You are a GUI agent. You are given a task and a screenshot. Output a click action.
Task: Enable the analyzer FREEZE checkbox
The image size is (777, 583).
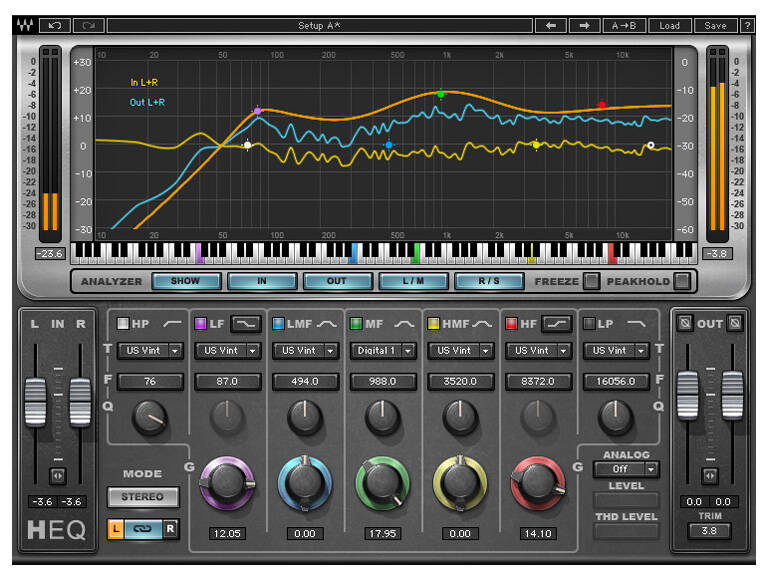click(591, 281)
